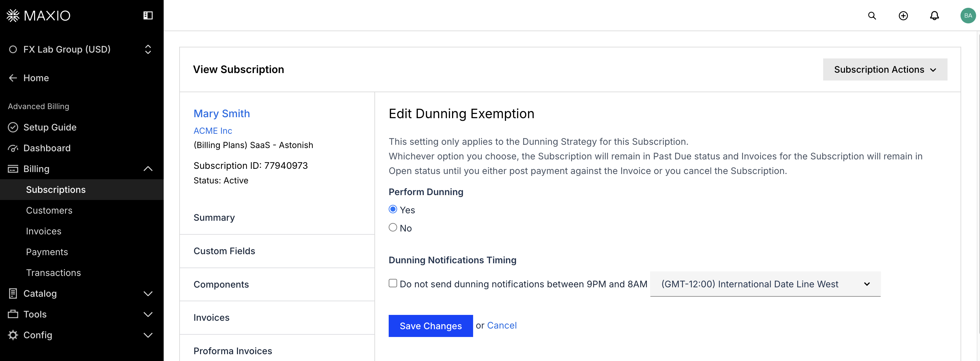Open Invoices in the Billing sidebar
This screenshot has width=980, height=361.
[44, 231]
